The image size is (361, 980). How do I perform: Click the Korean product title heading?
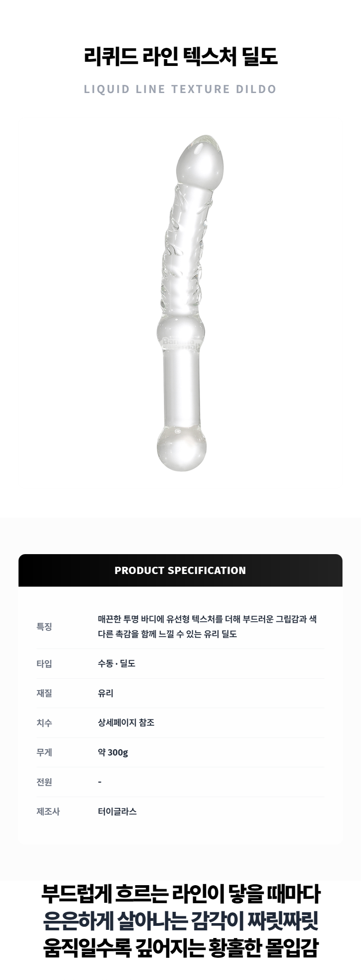click(x=180, y=57)
